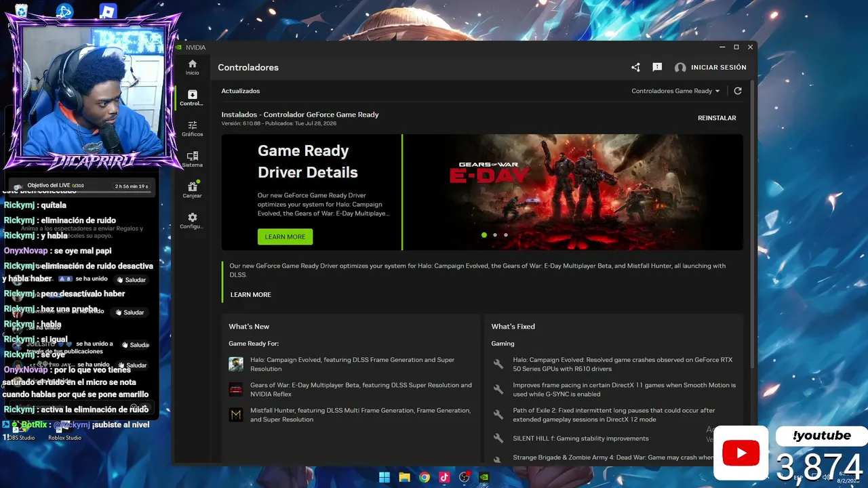
Task: Open the Windows Start menu
Action: 384,477
